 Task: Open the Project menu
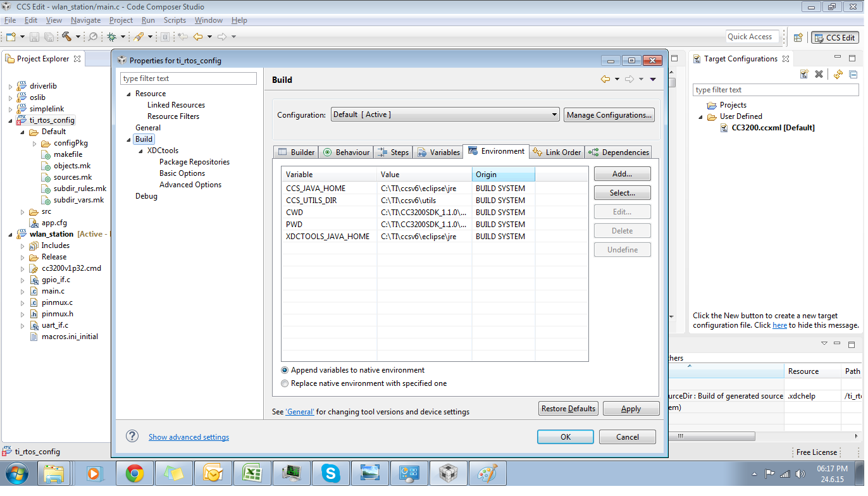[121, 20]
